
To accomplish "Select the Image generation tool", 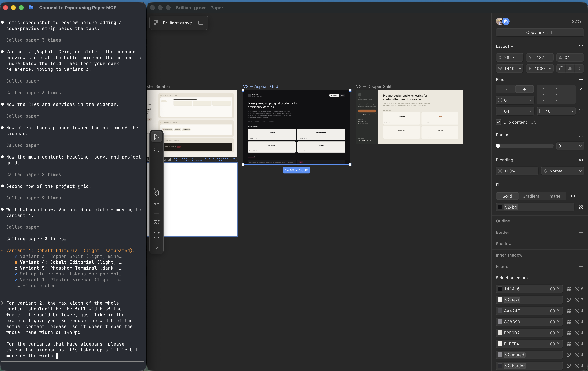I will [156, 222].
